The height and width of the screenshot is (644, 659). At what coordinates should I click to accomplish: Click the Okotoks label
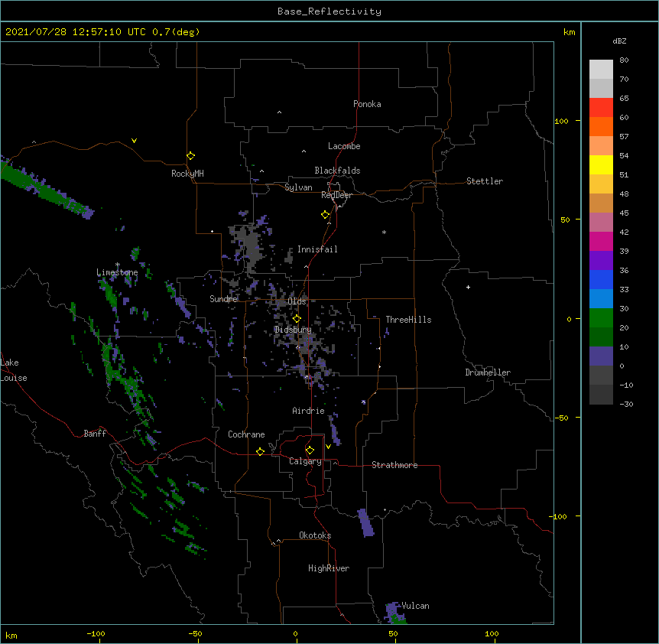[315, 535]
